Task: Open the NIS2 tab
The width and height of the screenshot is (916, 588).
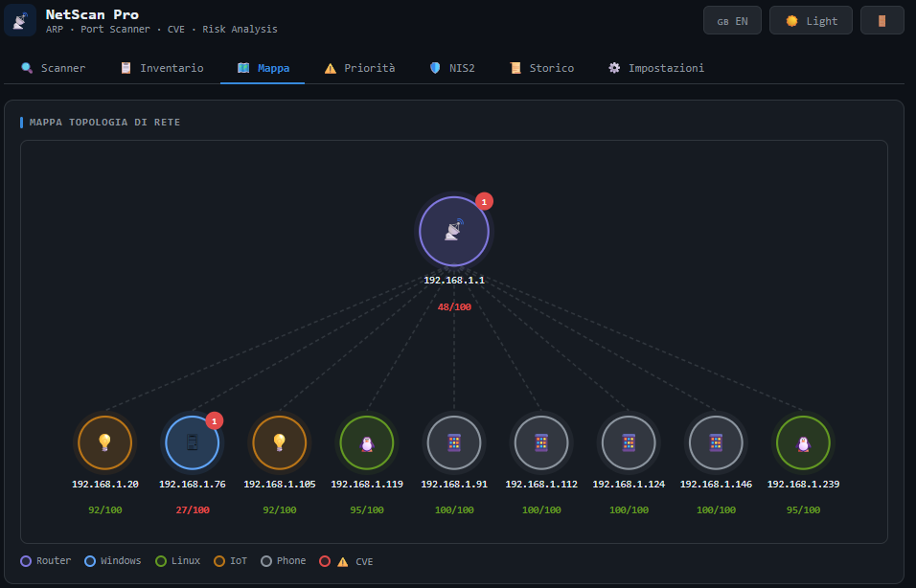Action: 452,68
